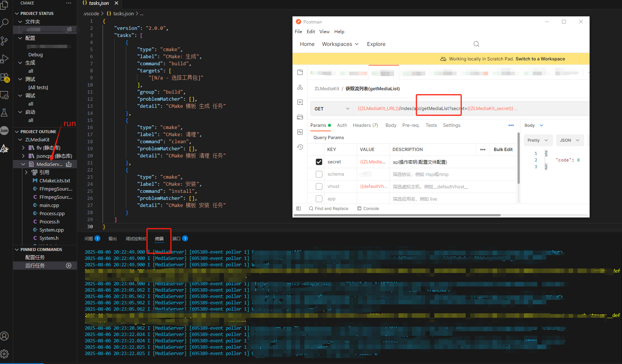
Task: Open the Manage gear icon
Action: tap(4, 354)
